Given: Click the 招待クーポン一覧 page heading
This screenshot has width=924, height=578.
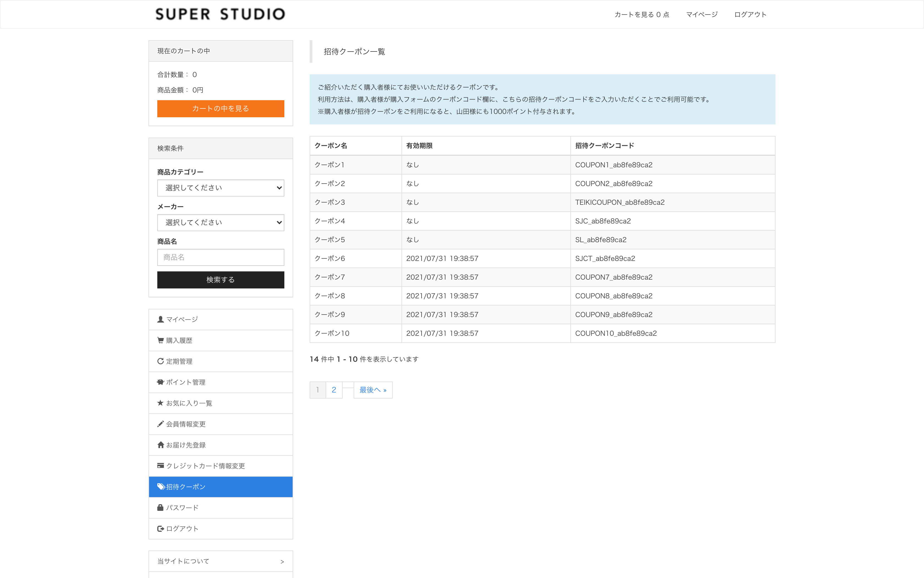Looking at the screenshot, I should [x=354, y=52].
